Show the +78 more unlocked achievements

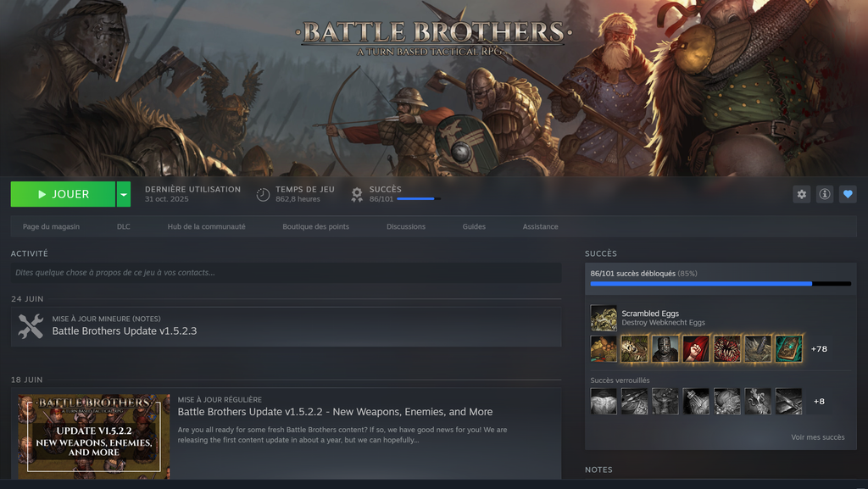pyautogui.click(x=819, y=348)
